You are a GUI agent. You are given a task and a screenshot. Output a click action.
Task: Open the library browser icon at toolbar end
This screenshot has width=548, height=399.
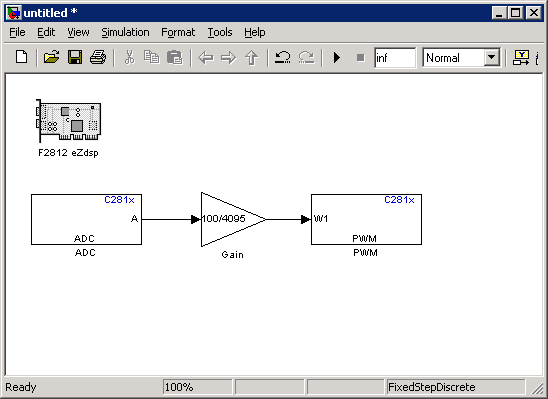coord(521,58)
